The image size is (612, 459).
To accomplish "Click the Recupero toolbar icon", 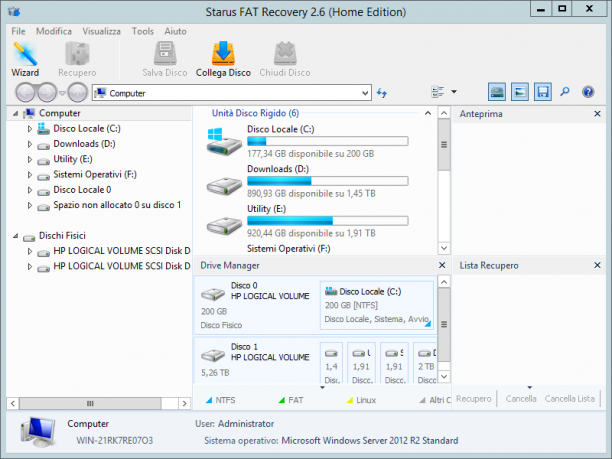I will pos(77,59).
